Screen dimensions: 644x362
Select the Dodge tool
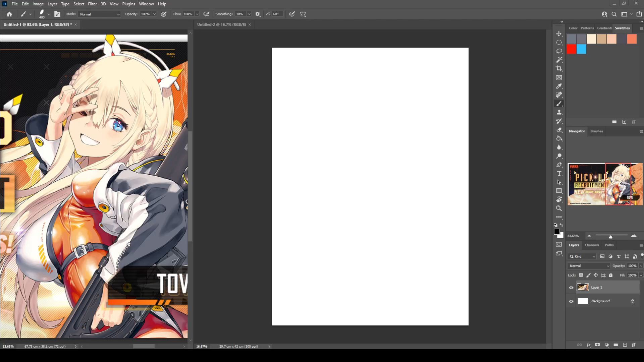tap(559, 156)
